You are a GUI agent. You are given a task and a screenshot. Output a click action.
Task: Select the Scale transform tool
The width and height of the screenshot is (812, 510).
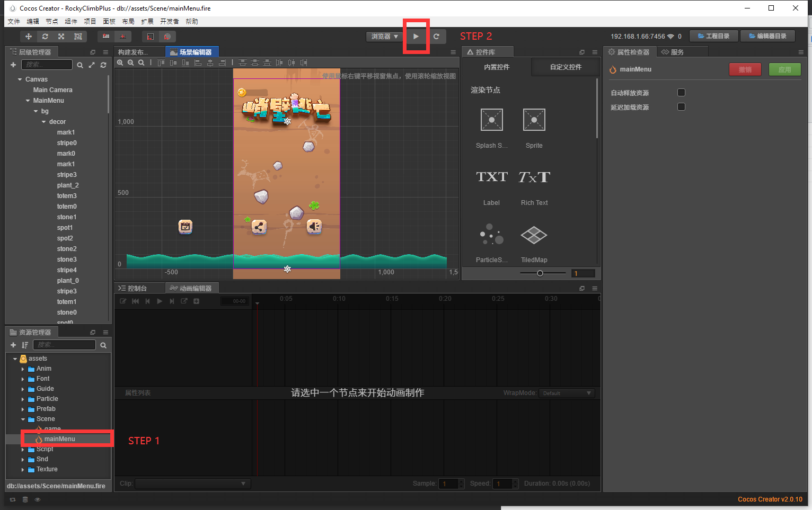pyautogui.click(x=61, y=37)
